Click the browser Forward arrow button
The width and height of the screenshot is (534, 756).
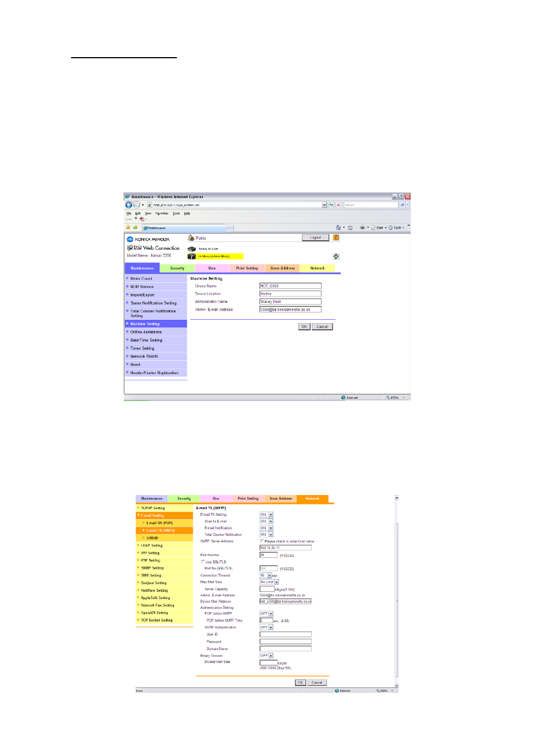click(137, 205)
